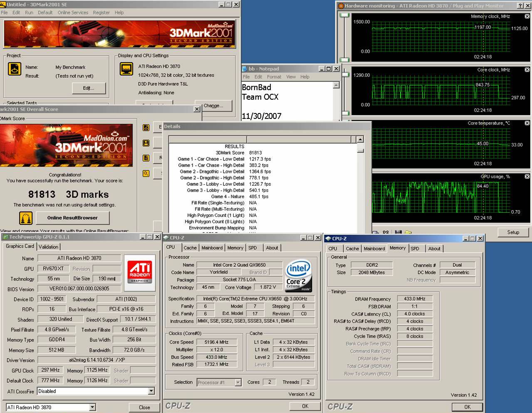Click the GPU-Z BIOS Version field
The image size is (532, 413).
pos(79,289)
